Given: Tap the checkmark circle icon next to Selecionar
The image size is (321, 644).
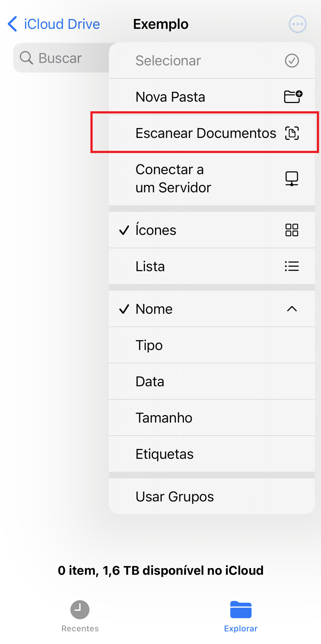Looking at the screenshot, I should pos(292,61).
